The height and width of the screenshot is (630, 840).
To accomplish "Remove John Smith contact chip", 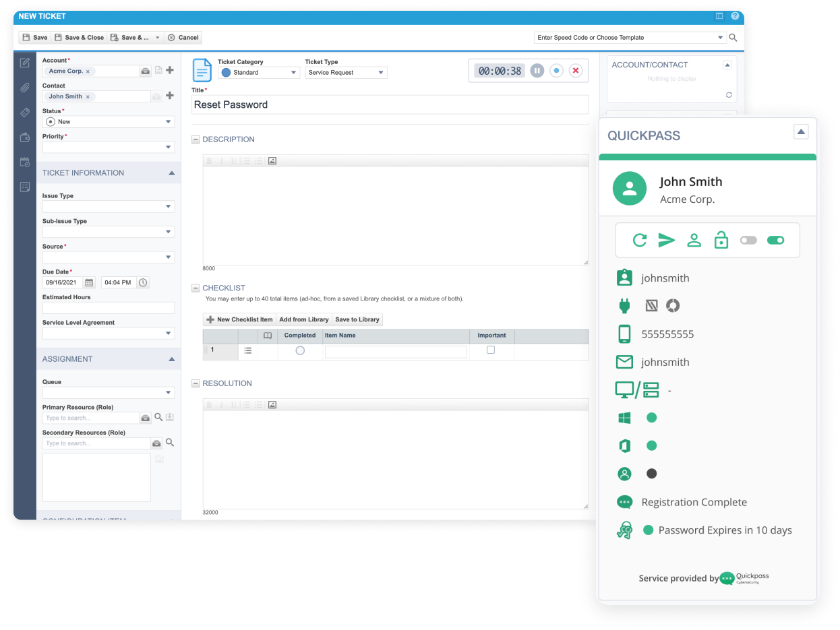I will click(x=88, y=97).
